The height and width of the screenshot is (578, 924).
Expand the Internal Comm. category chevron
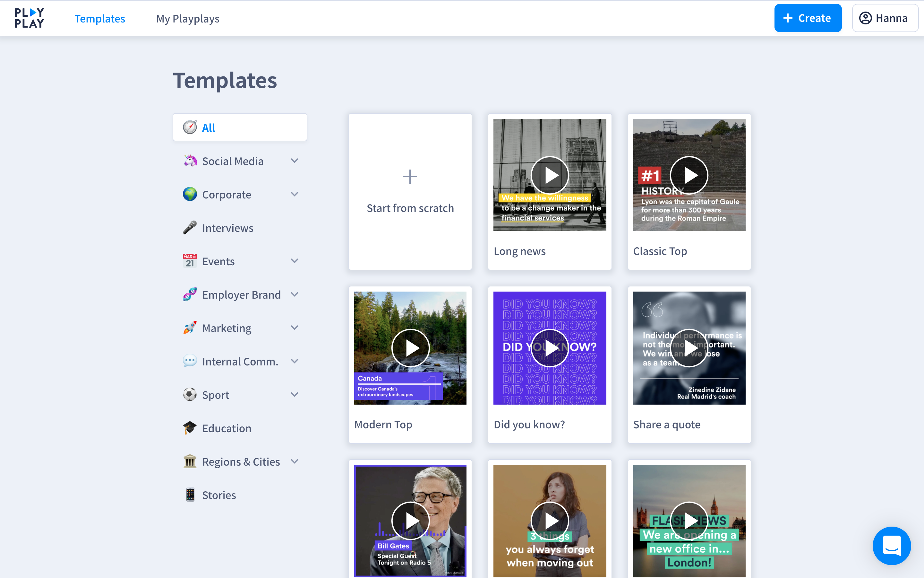[x=295, y=361]
